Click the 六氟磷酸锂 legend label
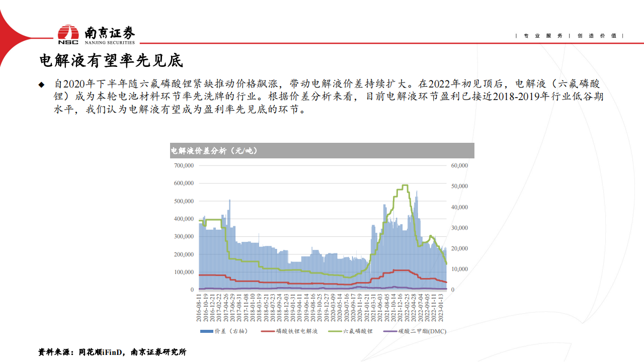 [x=358, y=331]
